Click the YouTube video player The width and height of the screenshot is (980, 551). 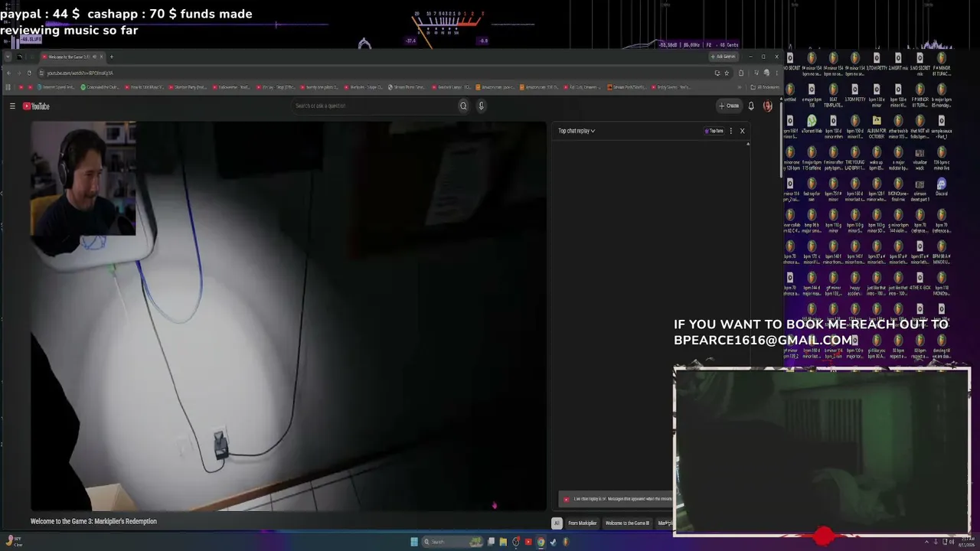pyautogui.click(x=289, y=315)
